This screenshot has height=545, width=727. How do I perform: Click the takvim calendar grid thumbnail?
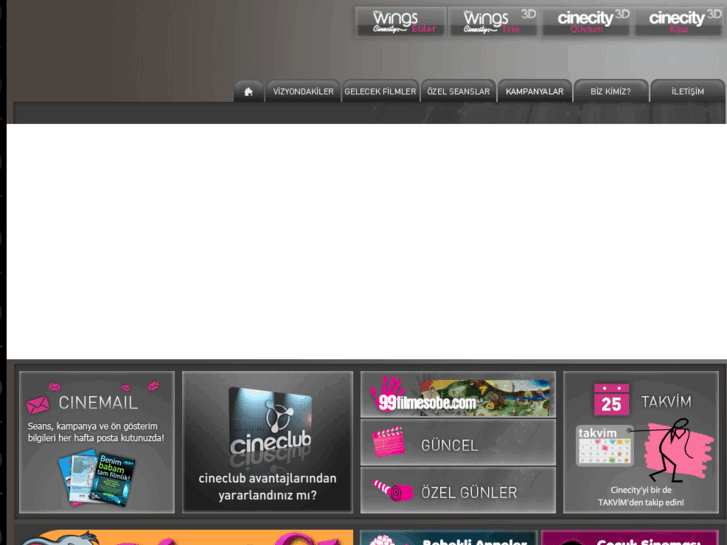click(605, 446)
